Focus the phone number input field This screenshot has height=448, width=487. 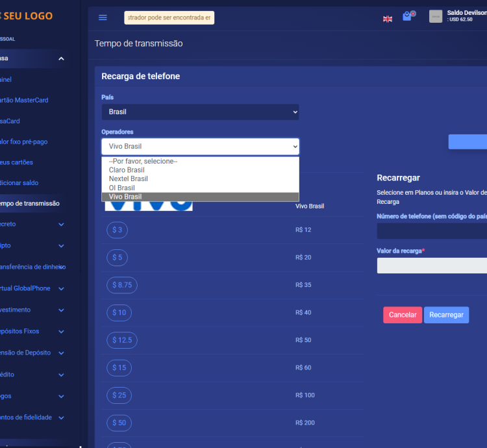(431, 231)
